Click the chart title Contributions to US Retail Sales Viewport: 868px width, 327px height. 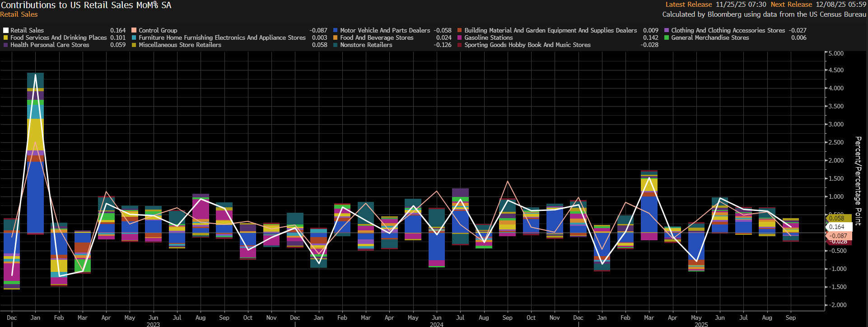pos(86,5)
